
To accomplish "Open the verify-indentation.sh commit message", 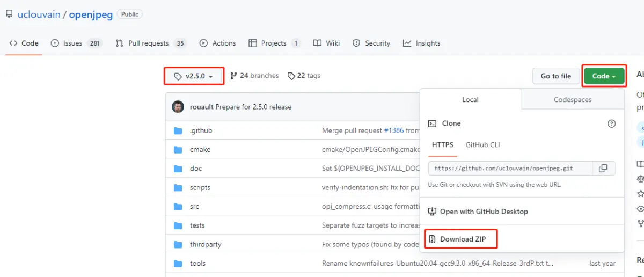I will (x=371, y=187).
